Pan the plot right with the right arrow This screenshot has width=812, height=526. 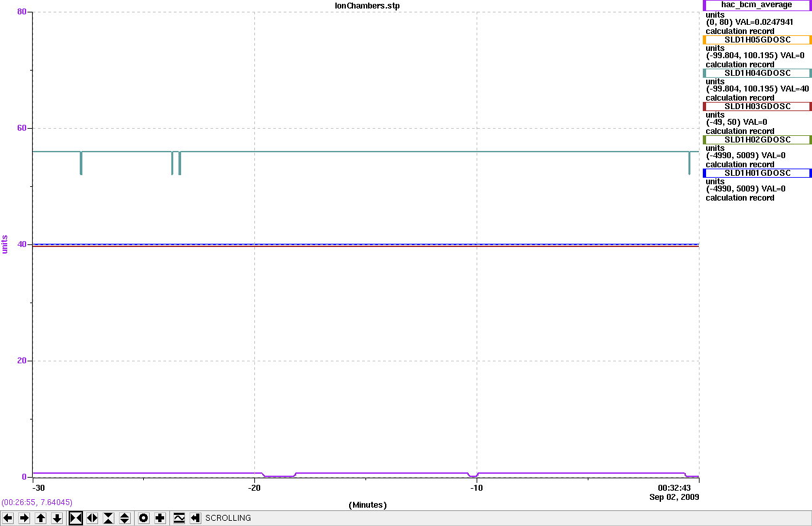pyautogui.click(x=24, y=518)
